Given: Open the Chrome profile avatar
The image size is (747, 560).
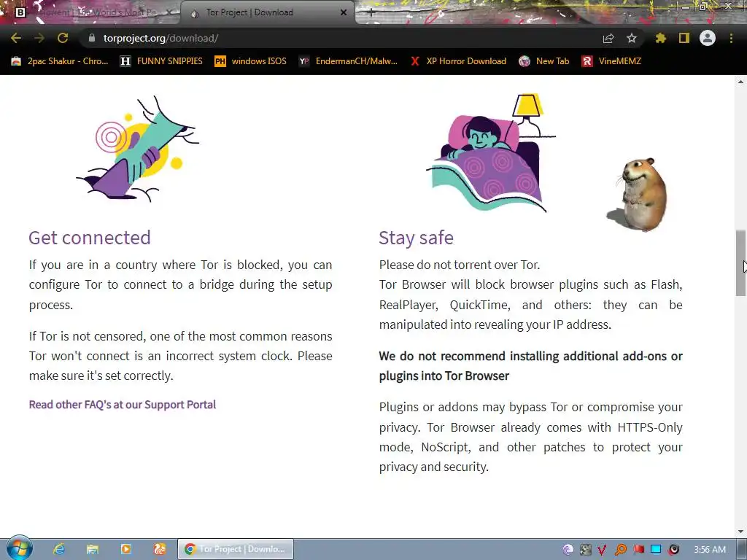Looking at the screenshot, I should click(x=708, y=38).
